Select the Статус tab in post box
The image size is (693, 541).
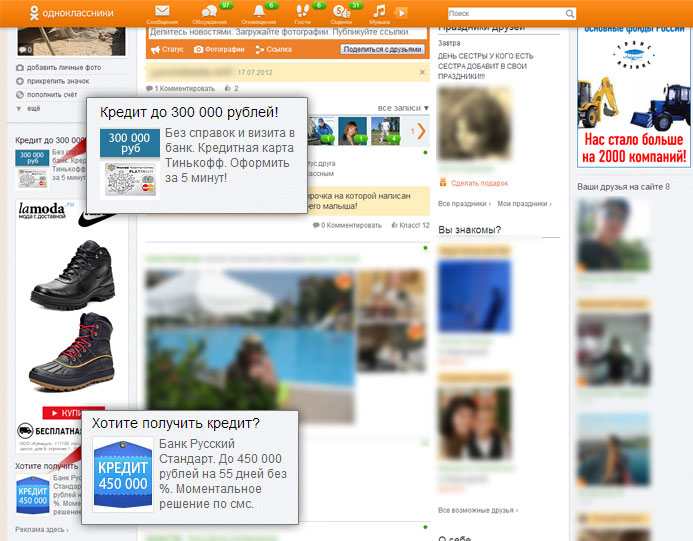pos(167,50)
